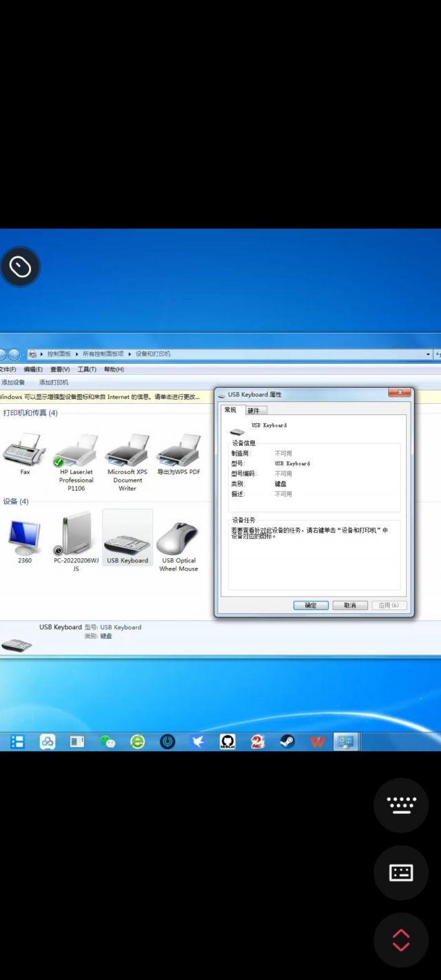The width and height of the screenshot is (441, 980).
Task: Open the 查看(V) menu
Action: pyautogui.click(x=60, y=369)
